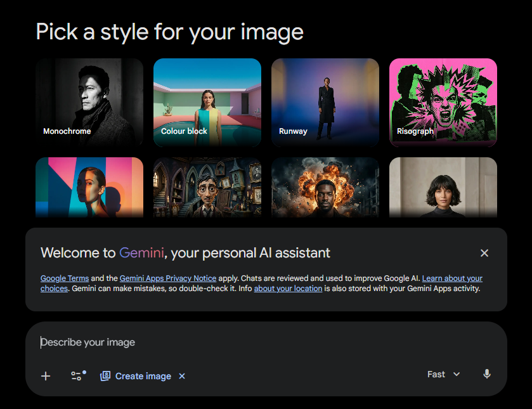Choose the beige wall woman portrait style
This screenshot has height=409, width=532.
(443, 187)
